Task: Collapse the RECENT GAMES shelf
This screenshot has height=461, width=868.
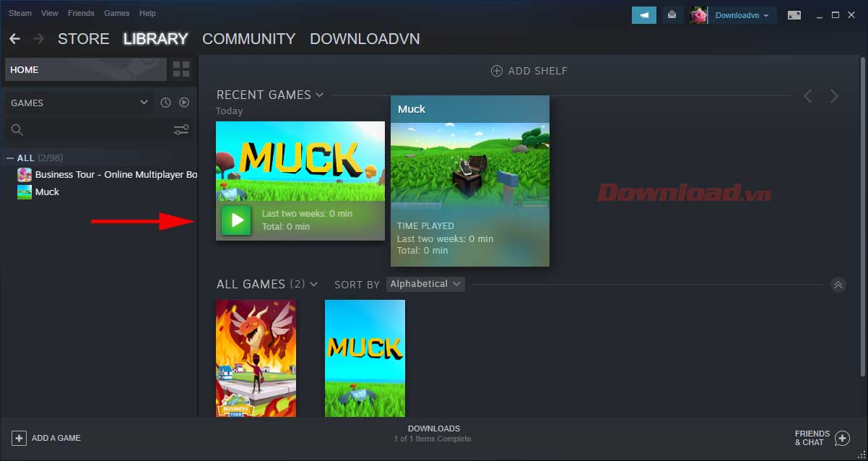Action: click(320, 95)
